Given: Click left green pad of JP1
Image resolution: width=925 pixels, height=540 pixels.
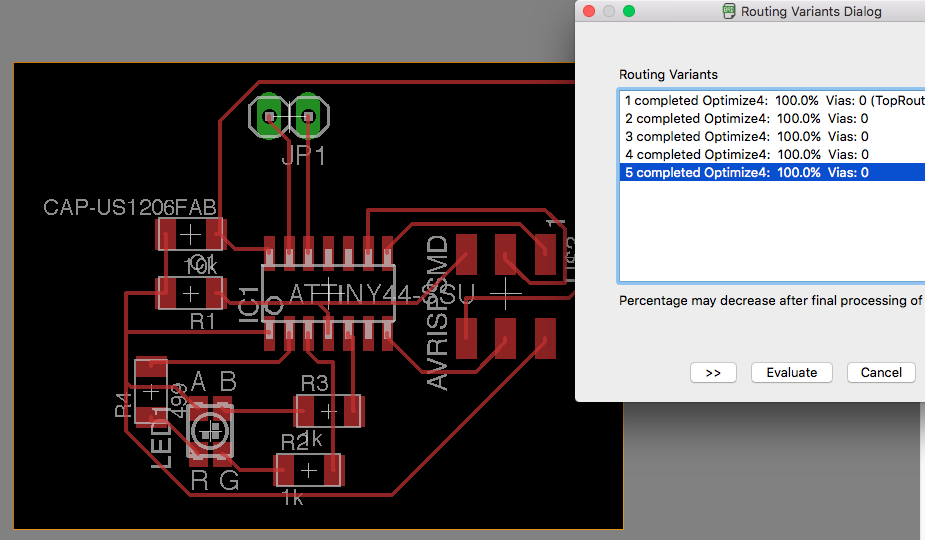Looking at the screenshot, I should (270, 116).
